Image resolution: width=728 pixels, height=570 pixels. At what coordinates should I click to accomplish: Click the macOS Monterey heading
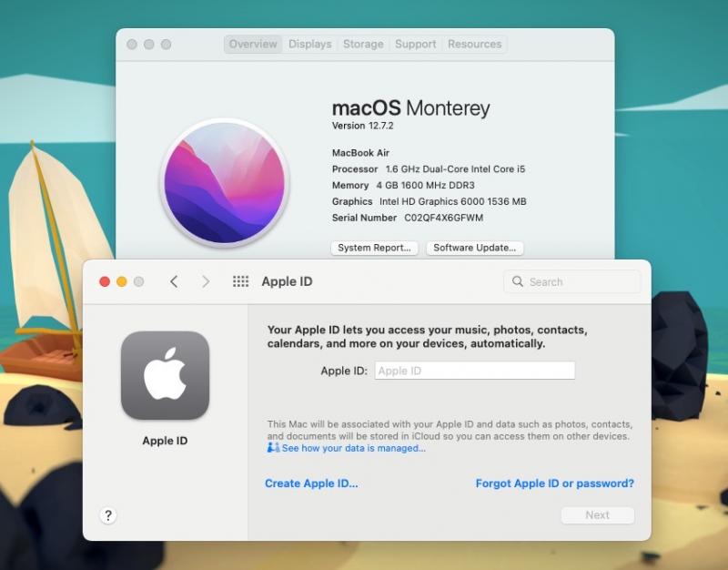pyautogui.click(x=411, y=107)
